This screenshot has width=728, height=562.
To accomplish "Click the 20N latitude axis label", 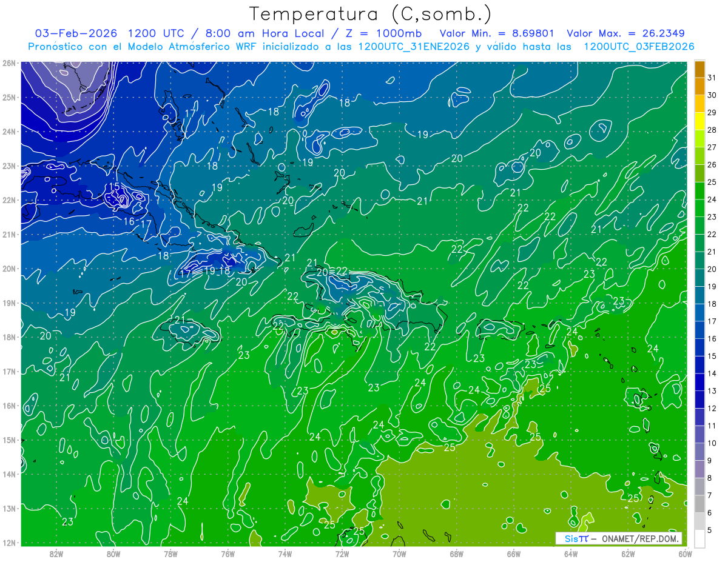I will (9, 269).
